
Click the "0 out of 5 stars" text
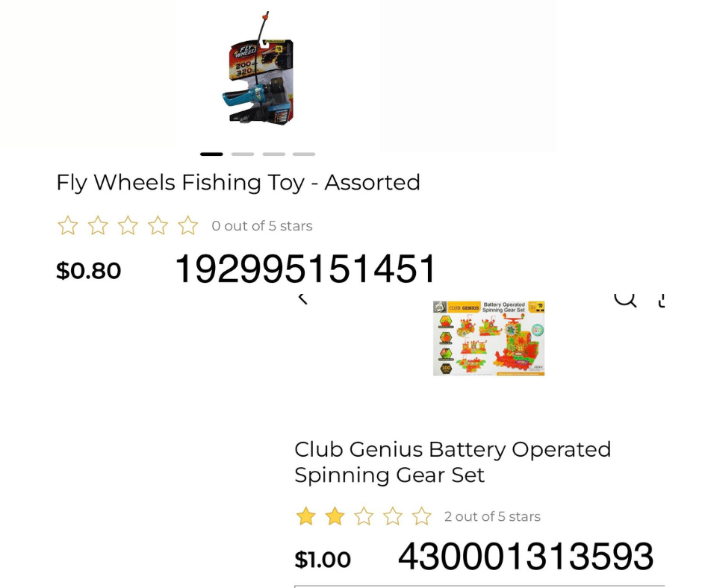click(x=261, y=226)
